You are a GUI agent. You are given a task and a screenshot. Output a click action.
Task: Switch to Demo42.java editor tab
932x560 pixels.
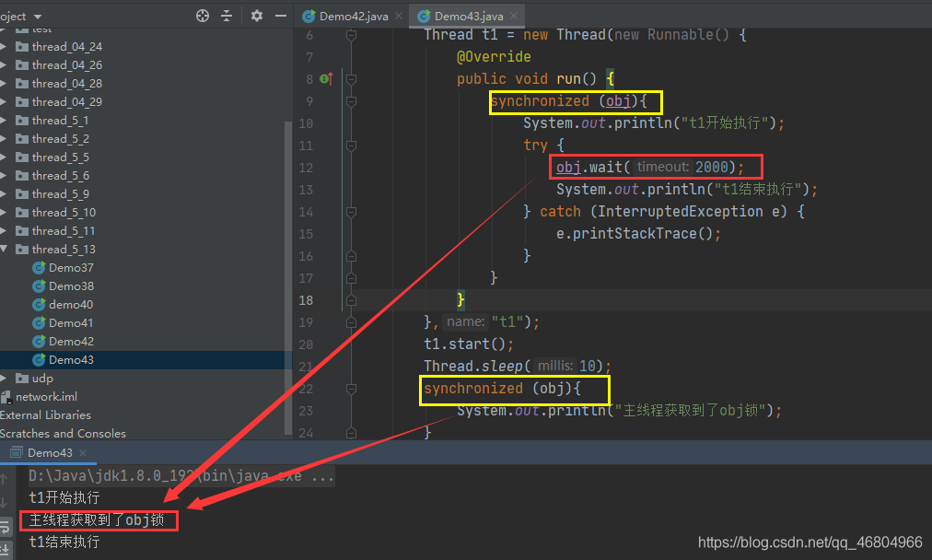click(x=354, y=16)
